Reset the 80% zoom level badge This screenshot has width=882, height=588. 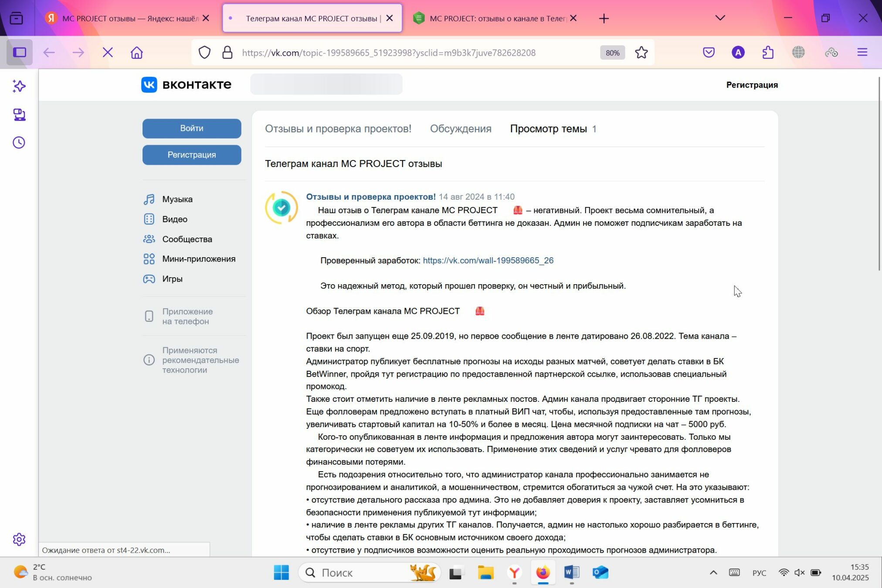(612, 53)
